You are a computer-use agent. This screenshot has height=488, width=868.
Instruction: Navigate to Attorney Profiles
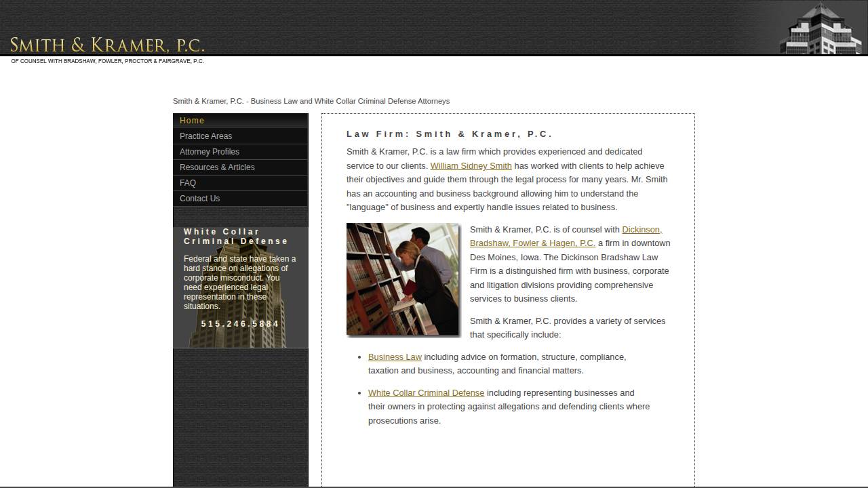click(209, 151)
